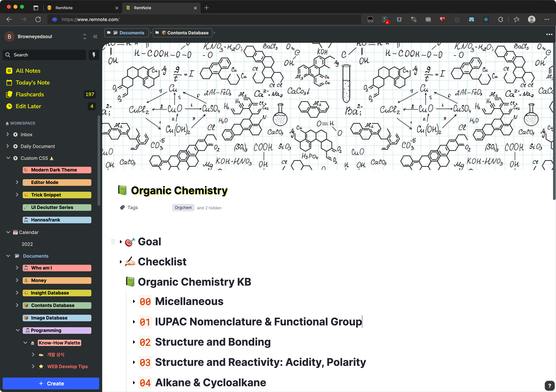Toggle the Goal bullet open
556x392 pixels.
tap(121, 242)
